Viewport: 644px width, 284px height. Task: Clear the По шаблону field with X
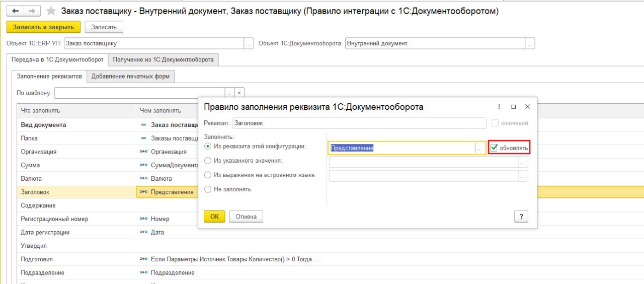click(x=239, y=93)
